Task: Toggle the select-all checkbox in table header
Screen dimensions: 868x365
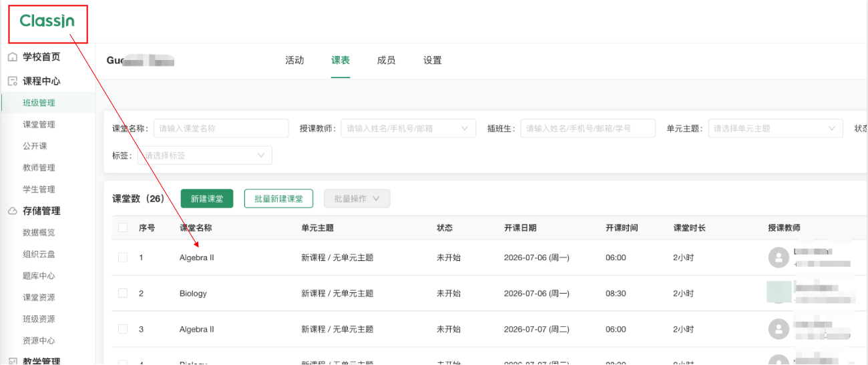Action: (x=123, y=228)
